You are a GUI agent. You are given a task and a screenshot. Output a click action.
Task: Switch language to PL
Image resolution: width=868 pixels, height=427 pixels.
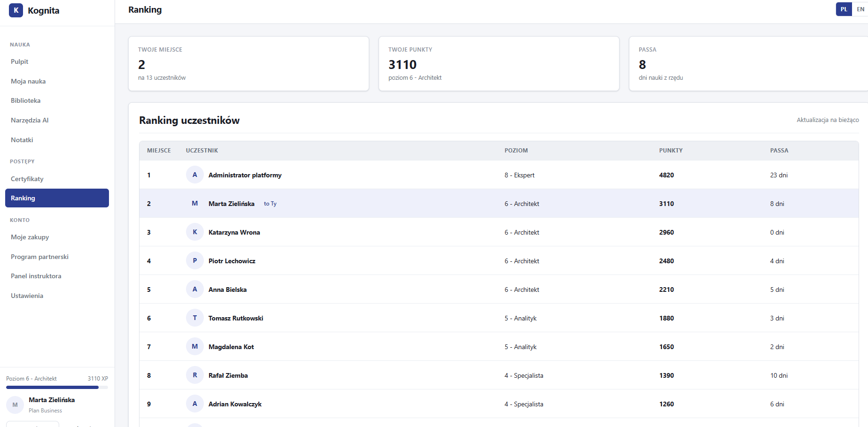844,9
